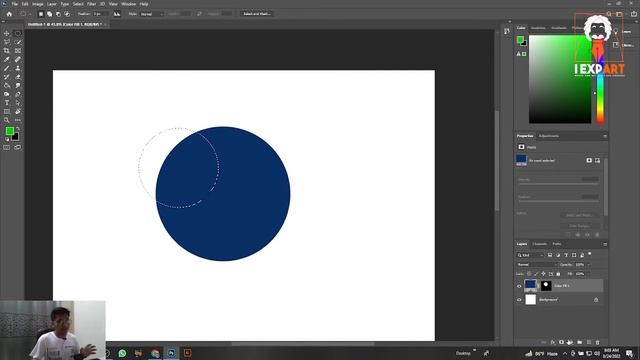Open the Edit Toolbar three-dots icon
The width and height of the screenshot is (640, 360).
18,120
